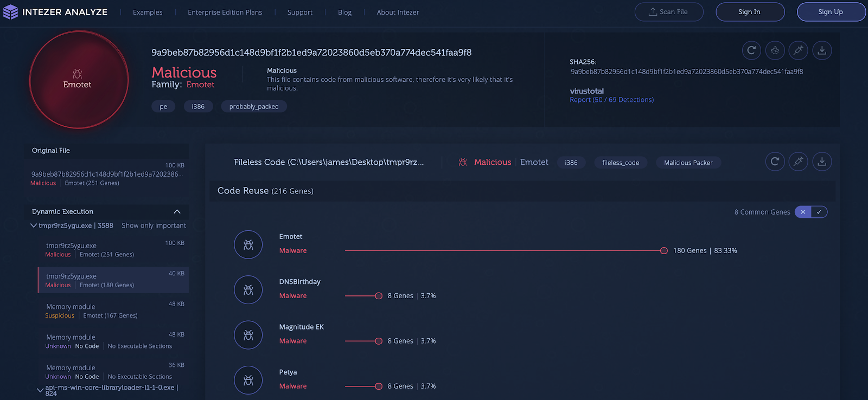This screenshot has height=400, width=868.
Task: Click the refresh icon in Fileless Code row
Action: pyautogui.click(x=775, y=162)
